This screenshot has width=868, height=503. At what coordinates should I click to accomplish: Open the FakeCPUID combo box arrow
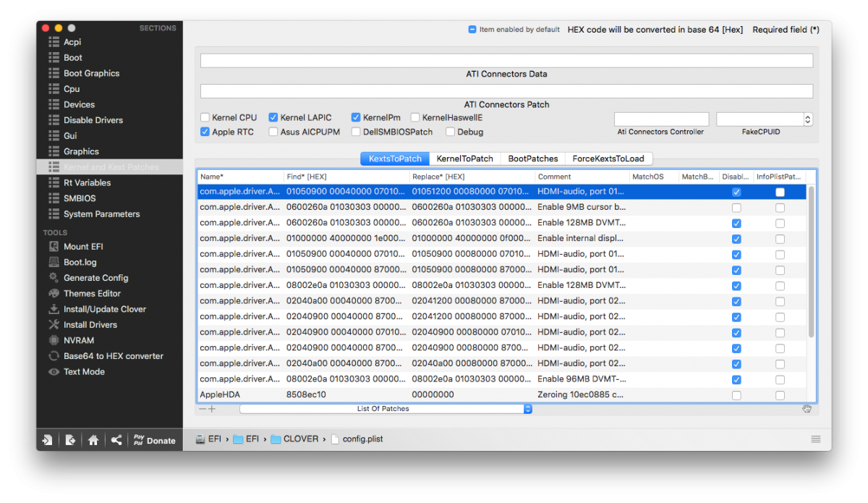pyautogui.click(x=808, y=119)
